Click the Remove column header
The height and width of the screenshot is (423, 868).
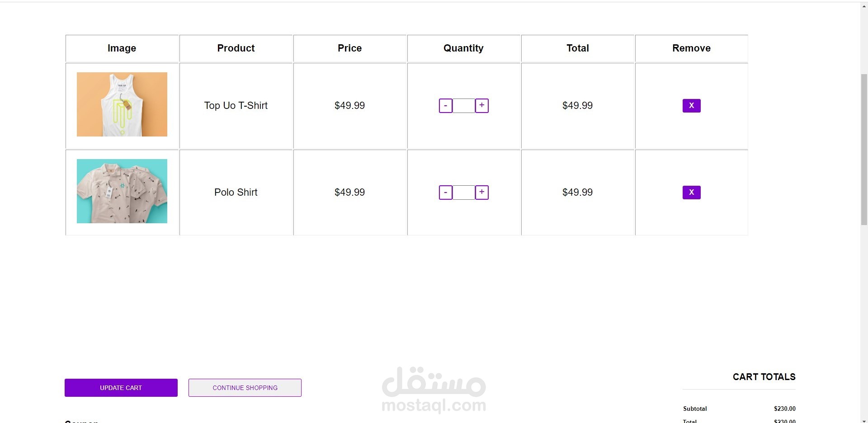point(691,48)
